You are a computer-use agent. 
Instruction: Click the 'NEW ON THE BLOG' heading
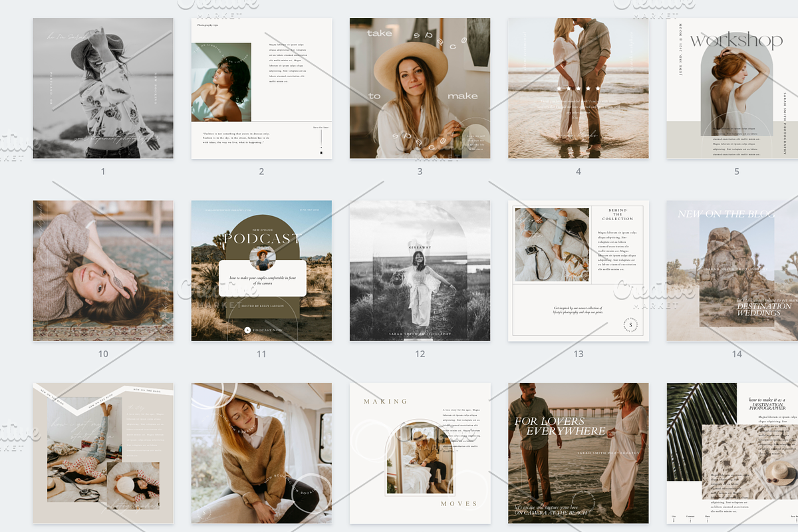pos(726,214)
